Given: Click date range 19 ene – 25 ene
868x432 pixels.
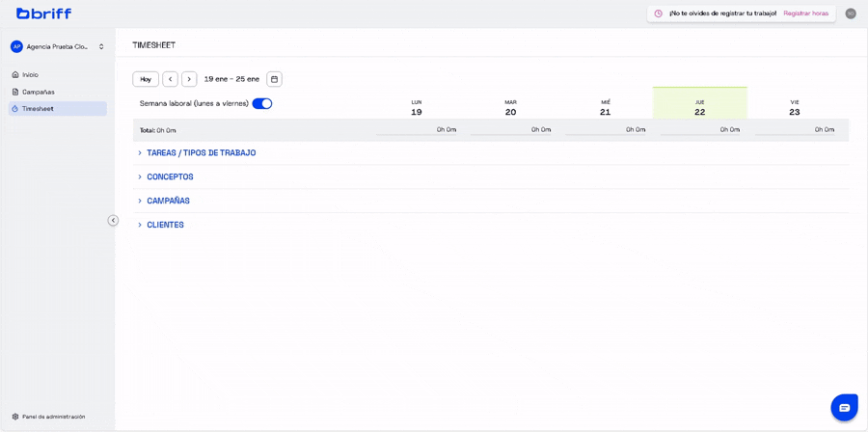Looking at the screenshot, I should [x=231, y=79].
